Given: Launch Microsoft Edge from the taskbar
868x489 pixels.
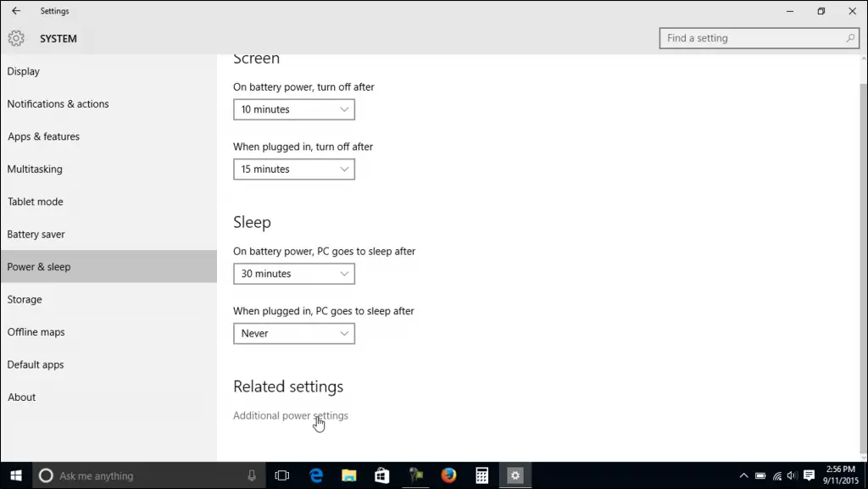Looking at the screenshot, I should pyautogui.click(x=316, y=475).
